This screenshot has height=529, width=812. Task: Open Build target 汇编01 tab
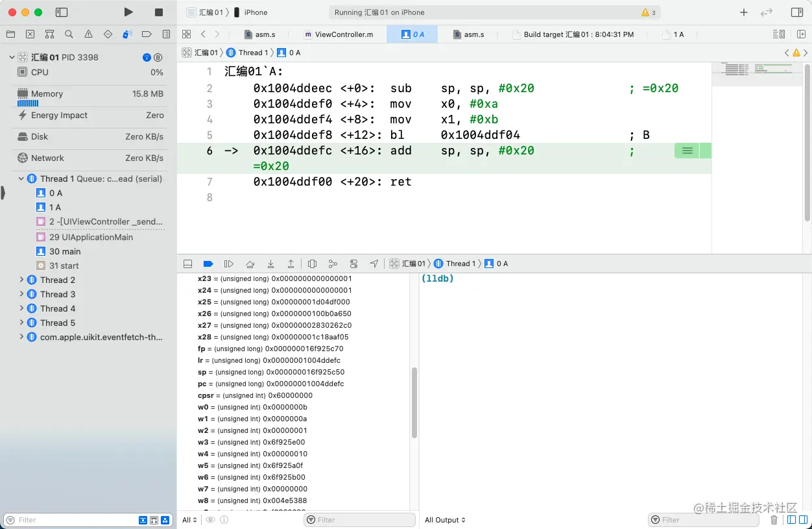[573, 34]
